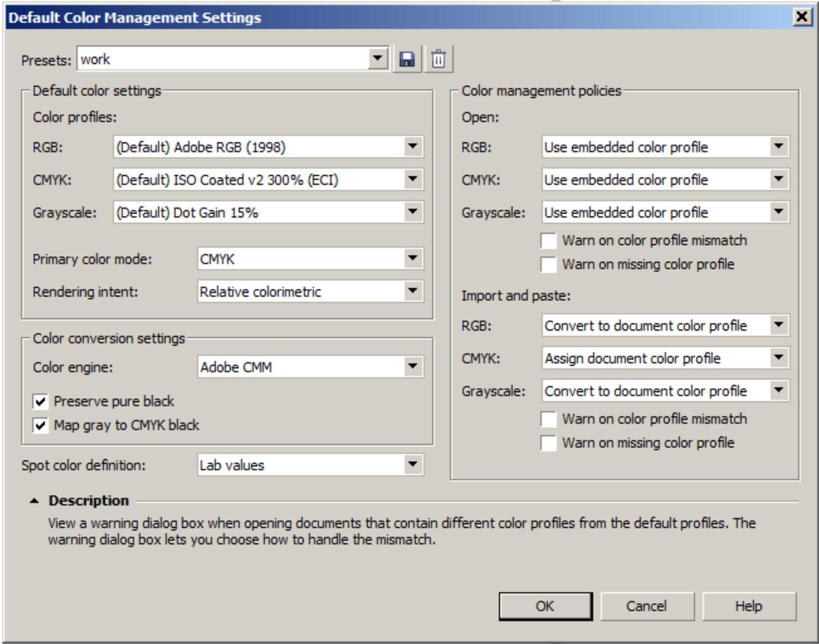Enable Warn on missing color profile under Open
The height and width of the screenshot is (644, 819).
coord(548,265)
